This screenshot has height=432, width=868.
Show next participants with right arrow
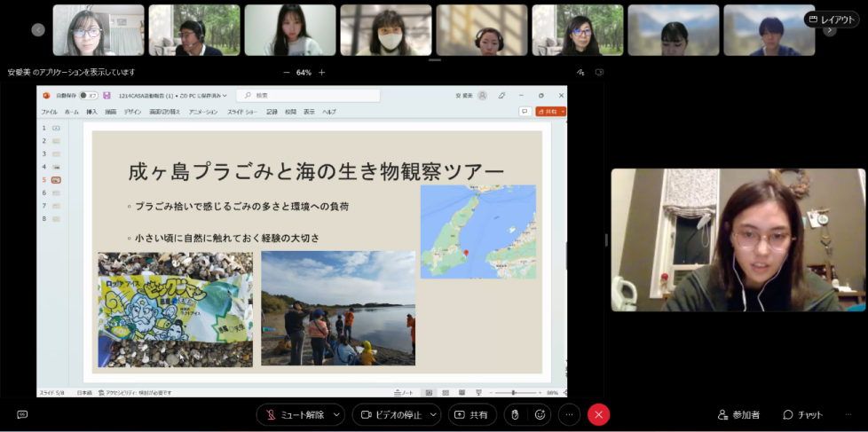point(830,30)
